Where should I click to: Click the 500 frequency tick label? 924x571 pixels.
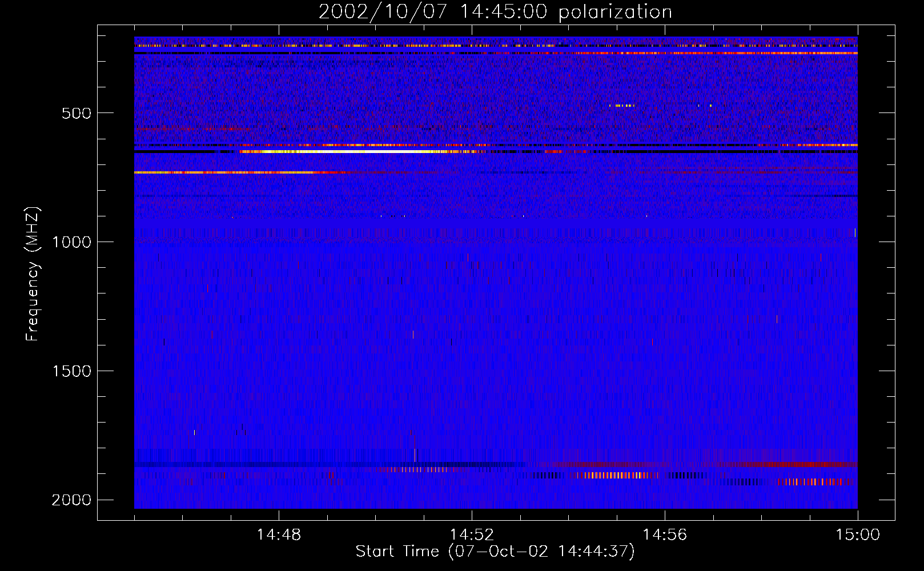[x=77, y=113]
